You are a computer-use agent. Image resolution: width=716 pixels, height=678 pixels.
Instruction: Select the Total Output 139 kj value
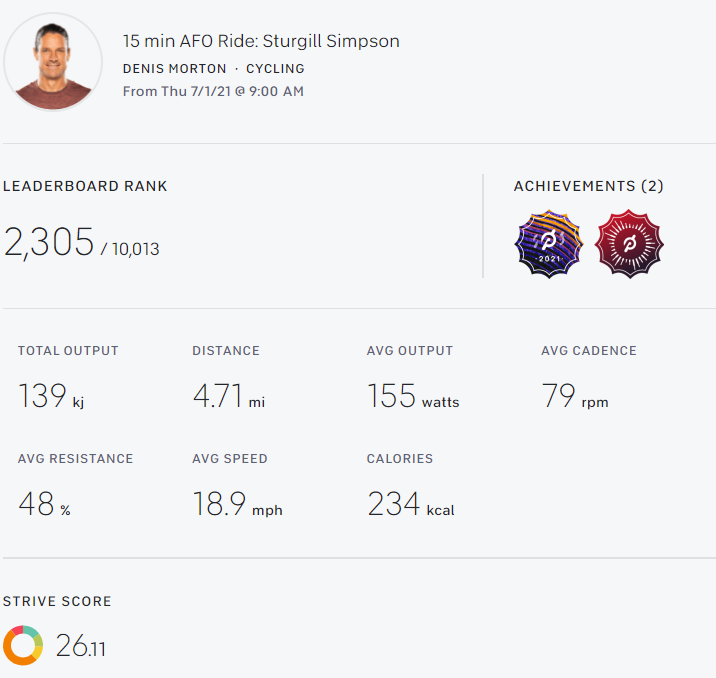[x=51, y=396]
